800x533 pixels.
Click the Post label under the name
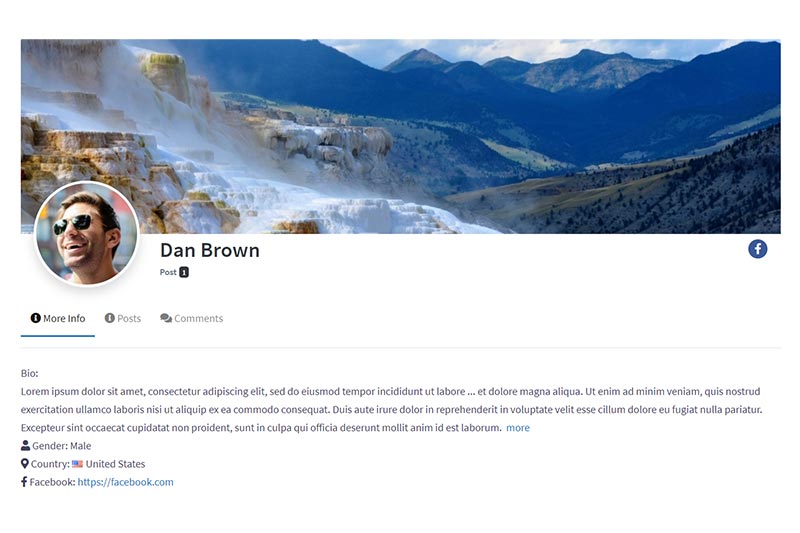click(168, 272)
